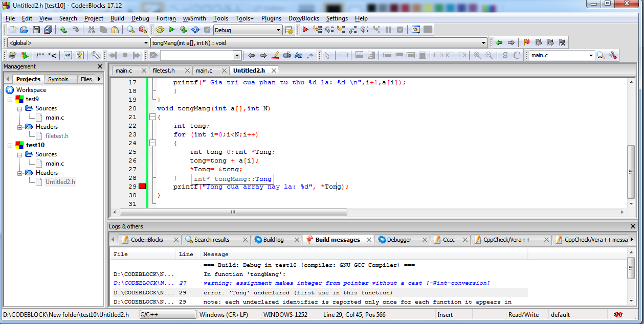Click the search text input field
The height and width of the screenshot is (324, 644).
196,55
